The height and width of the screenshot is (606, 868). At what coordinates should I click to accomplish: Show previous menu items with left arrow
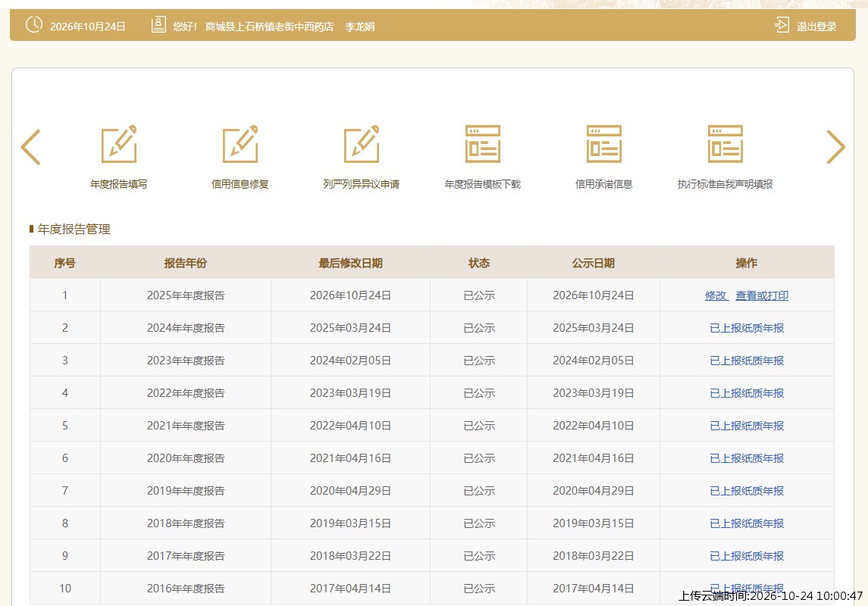[30, 147]
